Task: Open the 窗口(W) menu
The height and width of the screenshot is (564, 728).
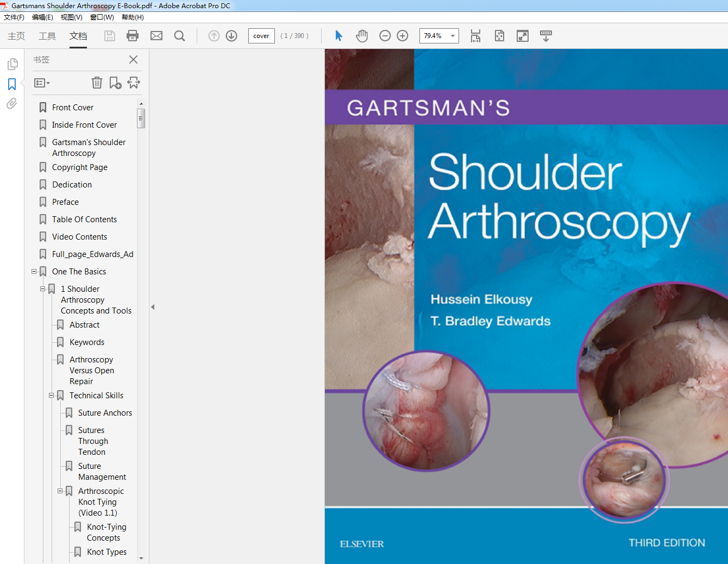Action: pos(102,17)
